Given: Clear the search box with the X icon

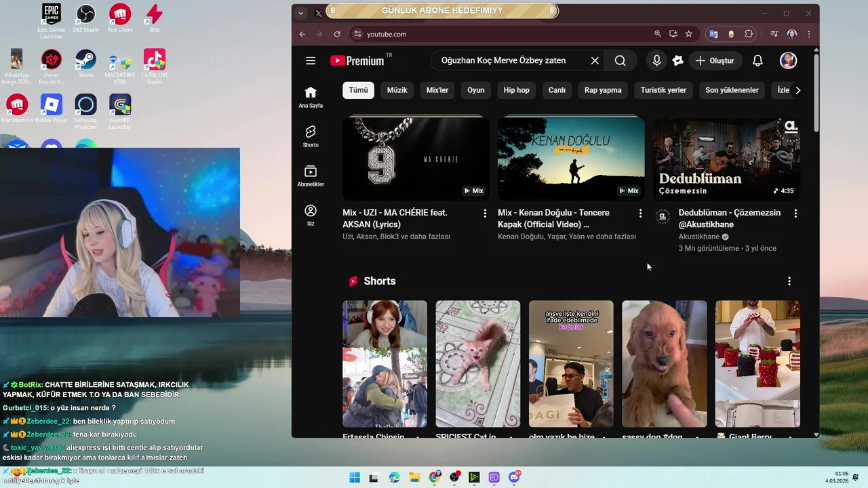Looking at the screenshot, I should point(595,60).
